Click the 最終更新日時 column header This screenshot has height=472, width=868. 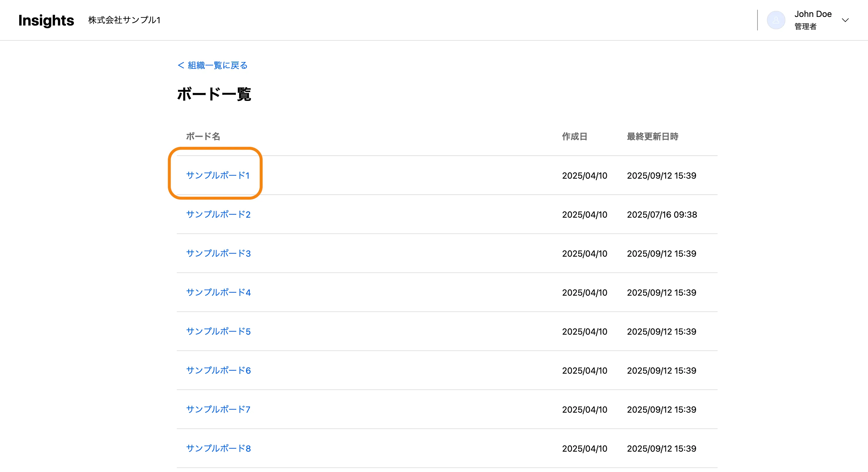coord(652,136)
